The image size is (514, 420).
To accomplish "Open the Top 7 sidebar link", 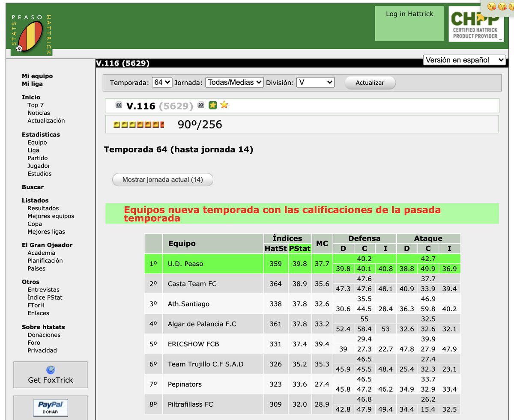I will pyautogui.click(x=36, y=105).
